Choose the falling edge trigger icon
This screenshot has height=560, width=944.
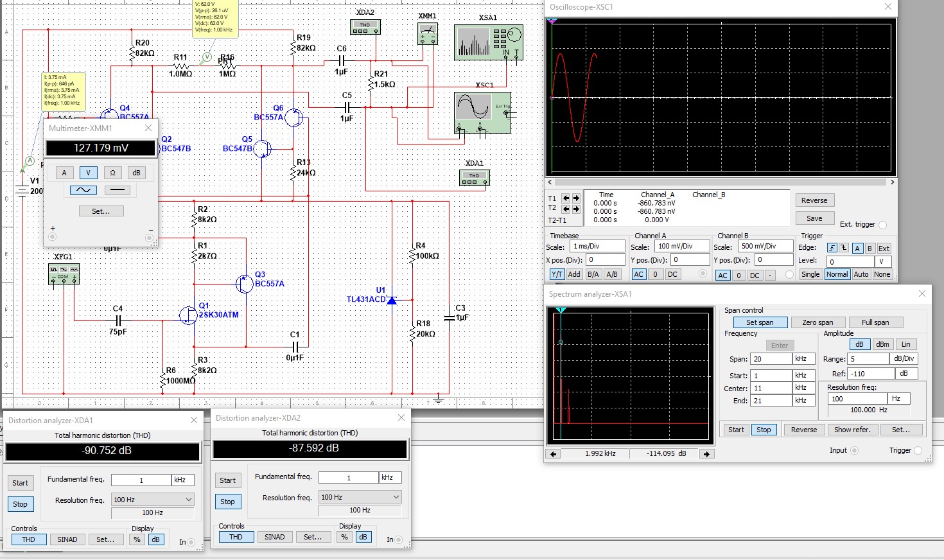[x=843, y=249]
